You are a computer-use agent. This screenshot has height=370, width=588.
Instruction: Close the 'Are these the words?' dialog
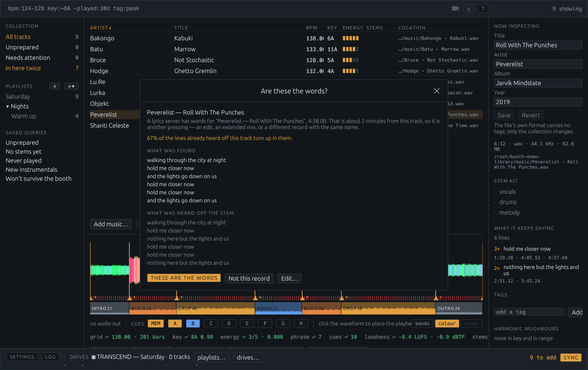point(436,91)
